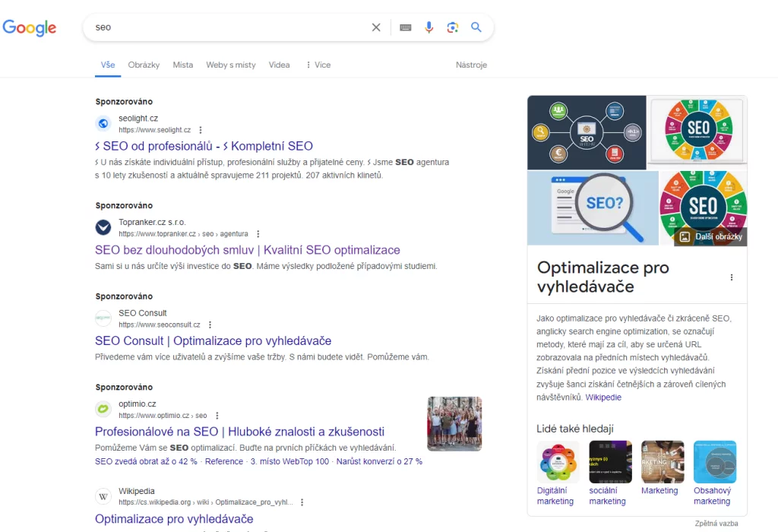Switch to the Videa tab
This screenshot has width=778, height=532.
pos(280,65)
